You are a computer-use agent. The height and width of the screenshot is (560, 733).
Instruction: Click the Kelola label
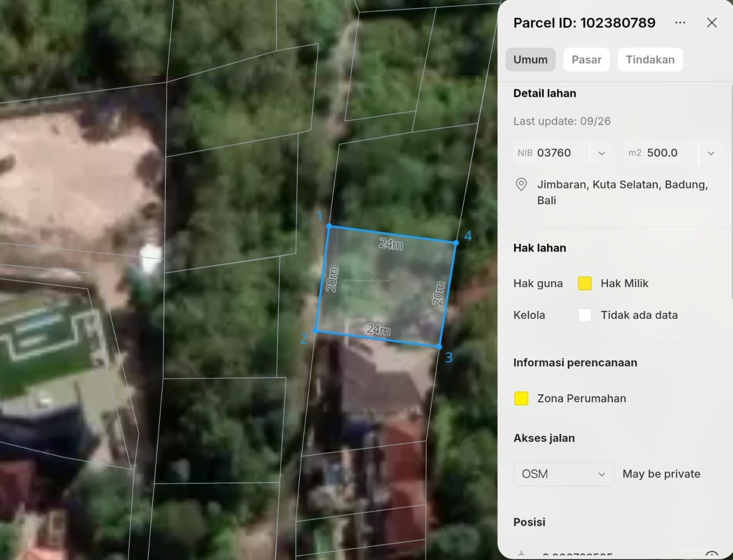(529, 315)
